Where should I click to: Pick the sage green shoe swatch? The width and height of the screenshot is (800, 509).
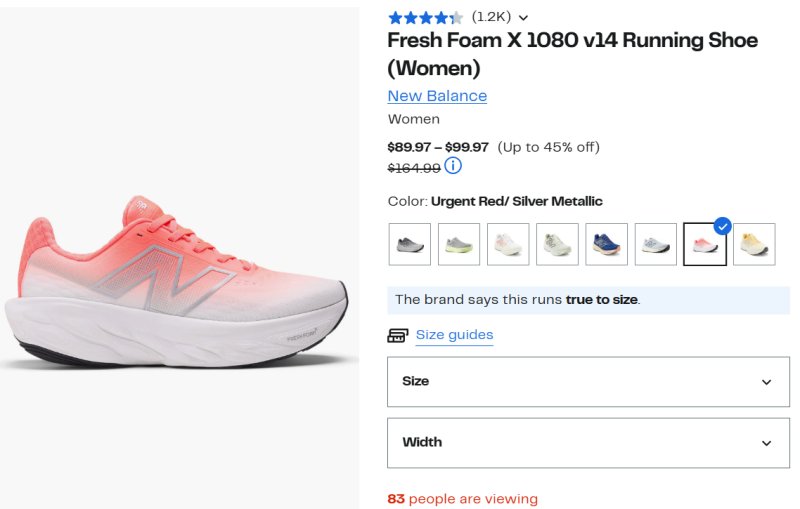[x=557, y=244]
